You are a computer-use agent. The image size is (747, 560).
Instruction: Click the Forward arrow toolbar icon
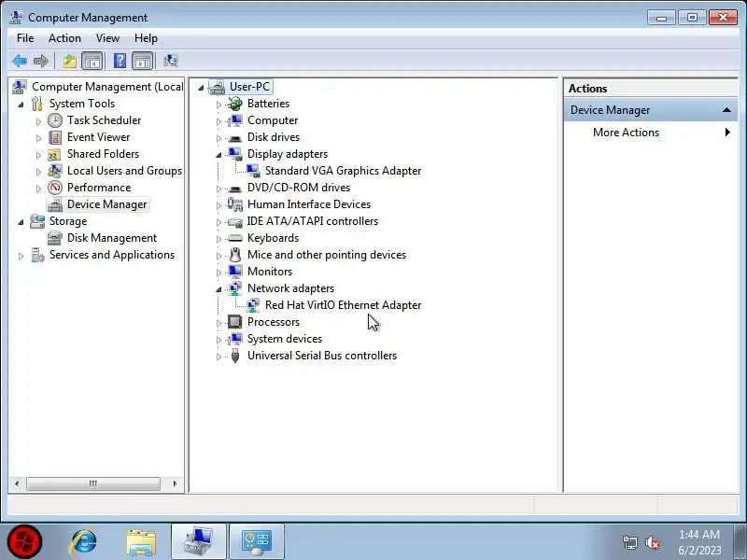(41, 61)
